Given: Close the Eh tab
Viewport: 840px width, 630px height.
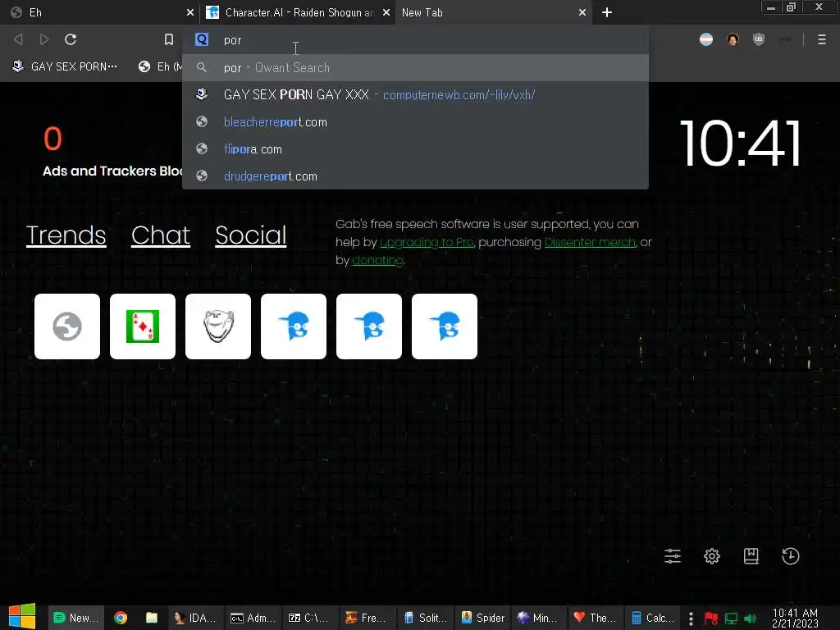Looking at the screenshot, I should pos(189,12).
